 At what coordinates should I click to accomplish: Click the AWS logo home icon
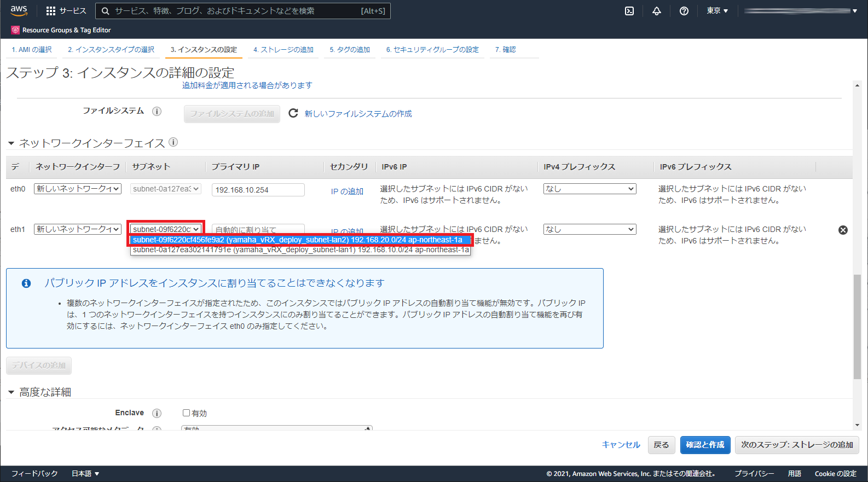19,11
